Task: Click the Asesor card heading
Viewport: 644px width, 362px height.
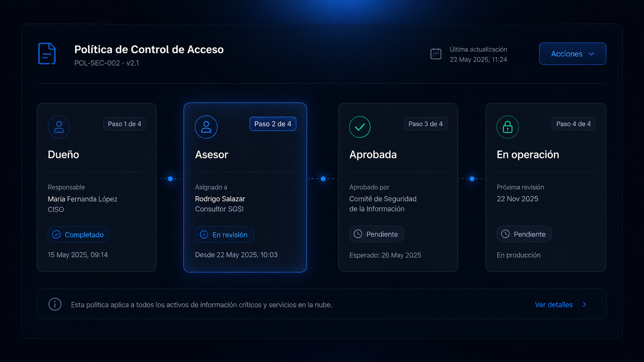Action: 211,155
